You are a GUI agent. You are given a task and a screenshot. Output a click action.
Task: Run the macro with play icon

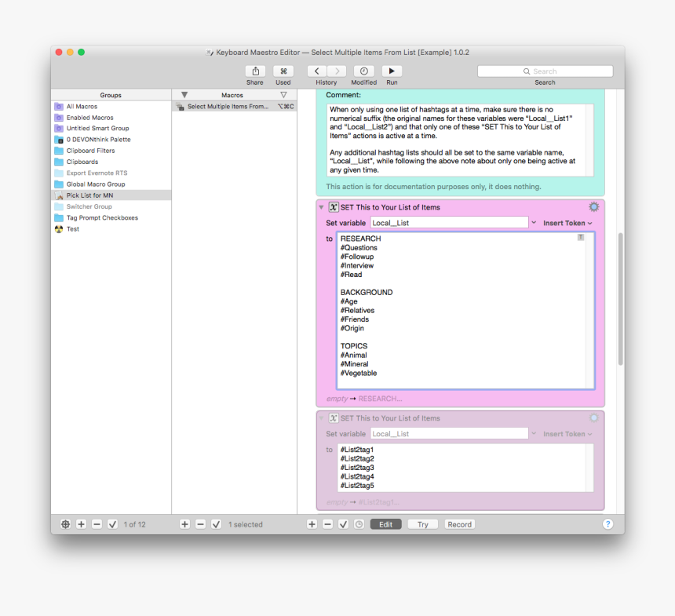(392, 71)
